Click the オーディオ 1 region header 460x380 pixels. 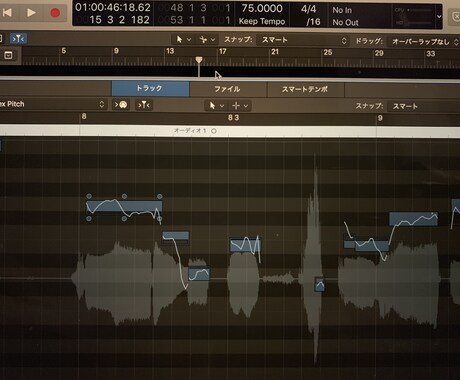tap(229, 131)
